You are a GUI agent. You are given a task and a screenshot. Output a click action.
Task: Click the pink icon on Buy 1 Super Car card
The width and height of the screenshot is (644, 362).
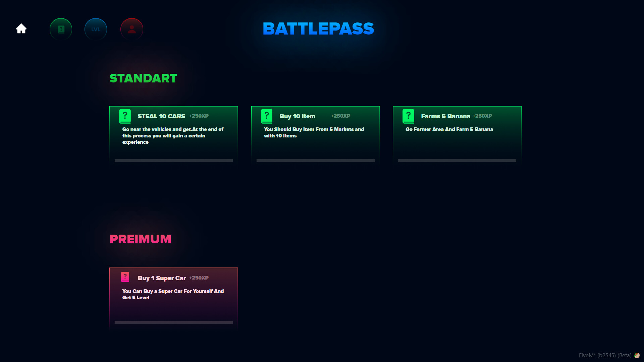125,277
